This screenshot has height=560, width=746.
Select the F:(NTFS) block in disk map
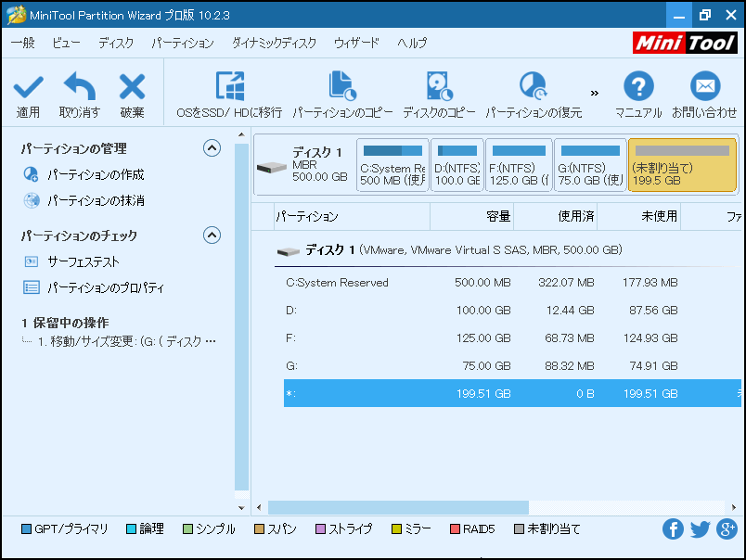519,165
